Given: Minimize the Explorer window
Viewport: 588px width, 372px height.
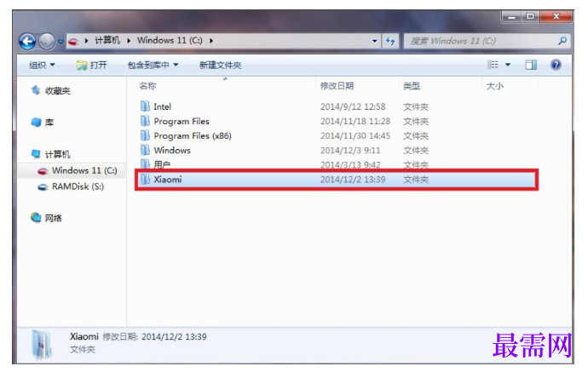Looking at the screenshot, I should (x=511, y=16).
